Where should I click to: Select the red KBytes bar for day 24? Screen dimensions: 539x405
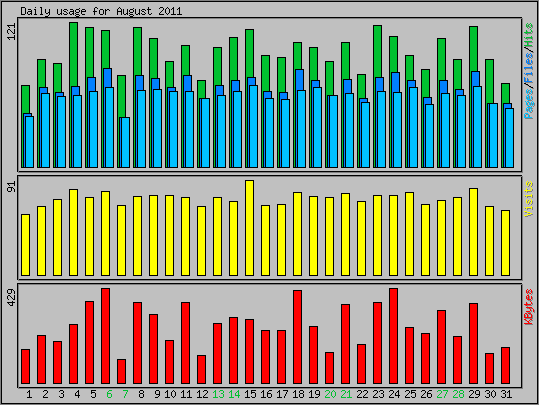(393, 336)
